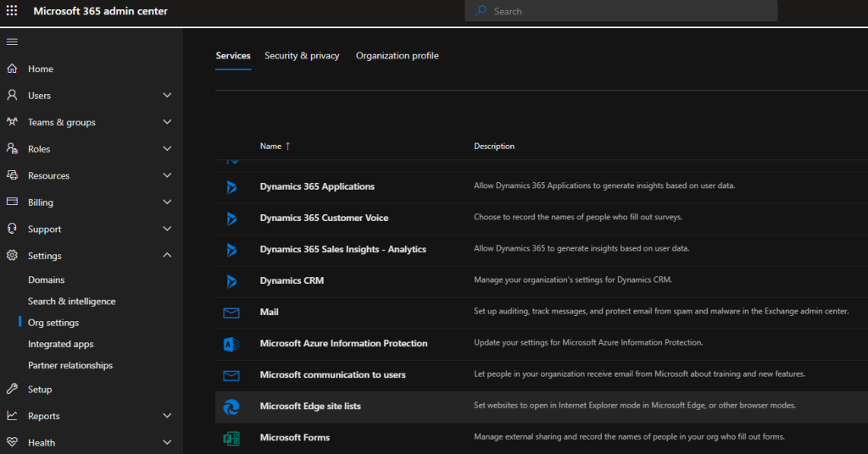The width and height of the screenshot is (868, 454).
Task: Click the Dynamics CRM row icon
Action: (231, 281)
